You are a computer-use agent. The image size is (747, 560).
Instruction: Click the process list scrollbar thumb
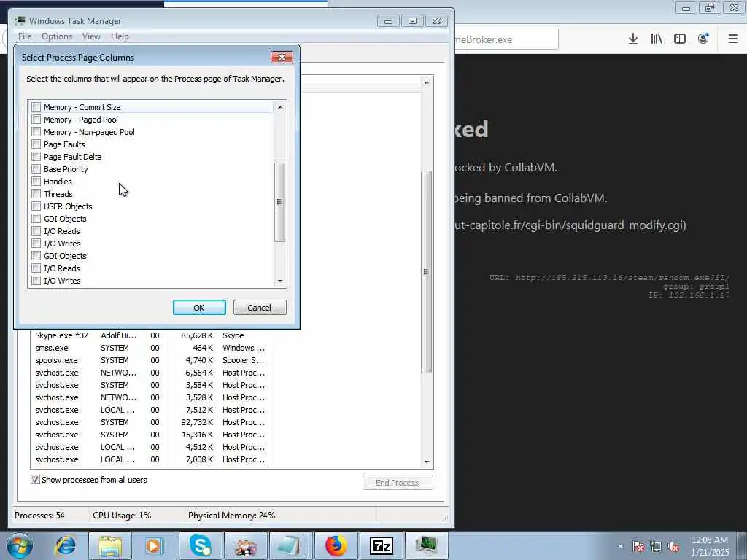pos(427,271)
